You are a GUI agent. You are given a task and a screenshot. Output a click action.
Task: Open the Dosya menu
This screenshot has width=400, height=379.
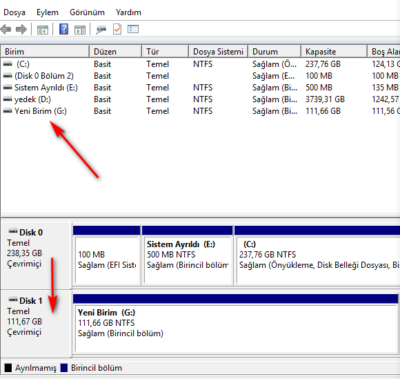(x=14, y=13)
